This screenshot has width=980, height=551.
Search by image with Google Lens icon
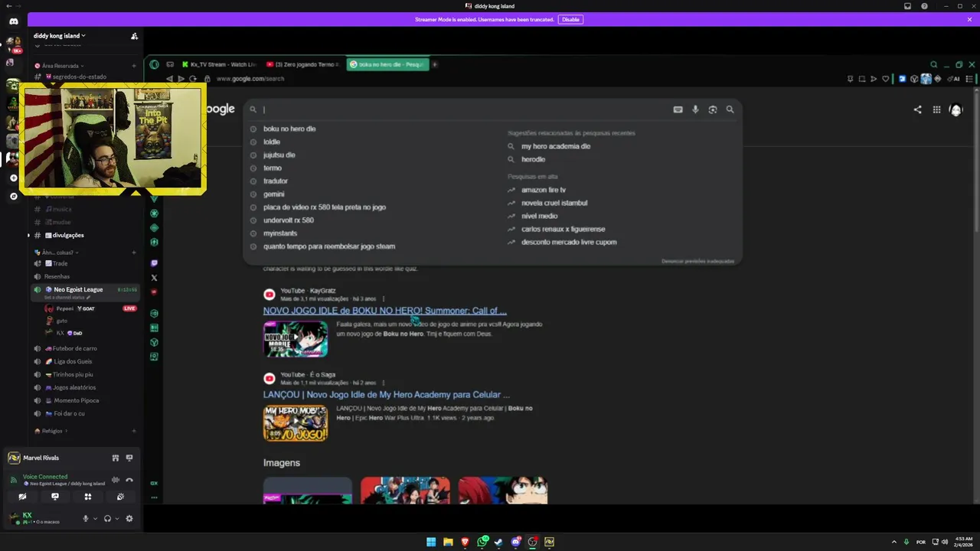pyautogui.click(x=713, y=109)
